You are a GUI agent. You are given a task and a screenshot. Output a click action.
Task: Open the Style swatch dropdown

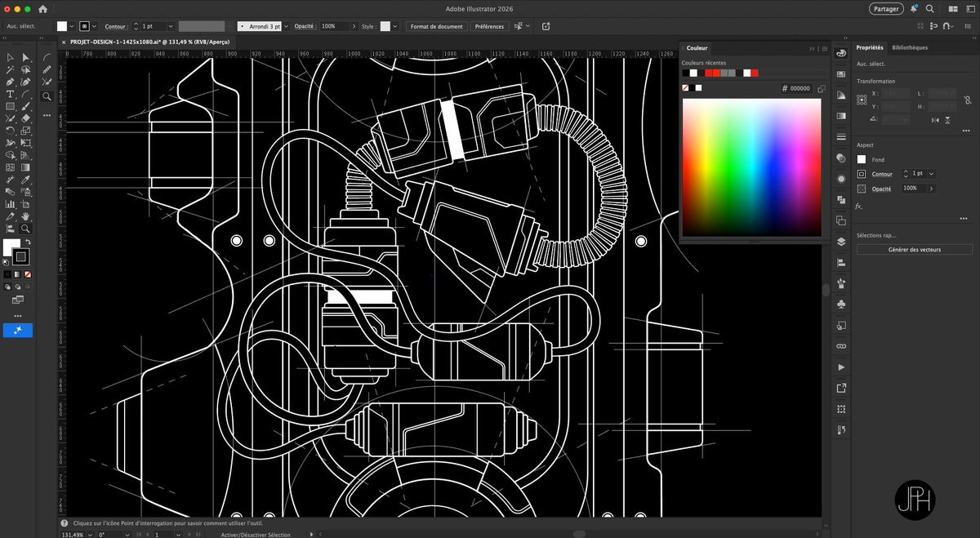(x=396, y=26)
